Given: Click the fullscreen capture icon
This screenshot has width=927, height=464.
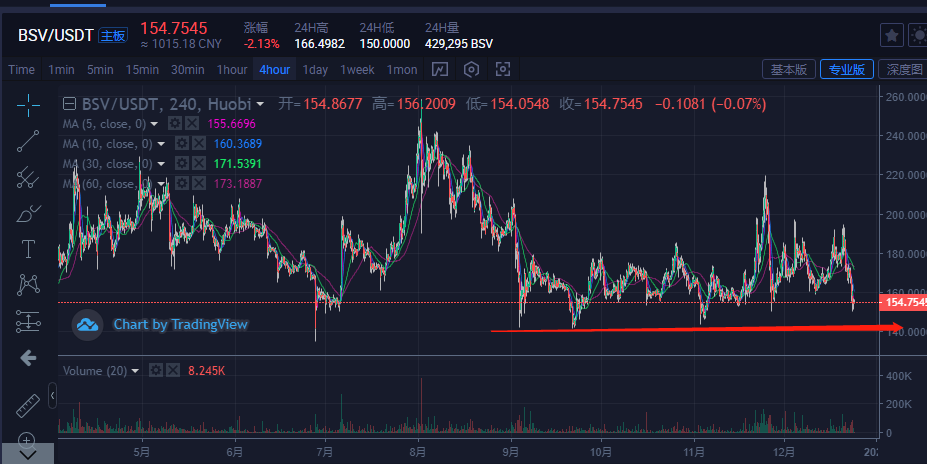Looking at the screenshot, I should point(503,69).
